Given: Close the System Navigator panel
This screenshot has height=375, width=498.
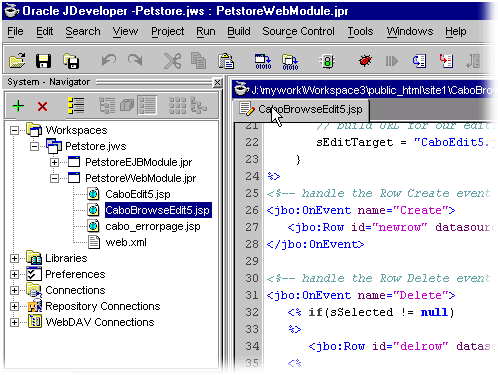Looking at the screenshot, I should click(x=217, y=82).
